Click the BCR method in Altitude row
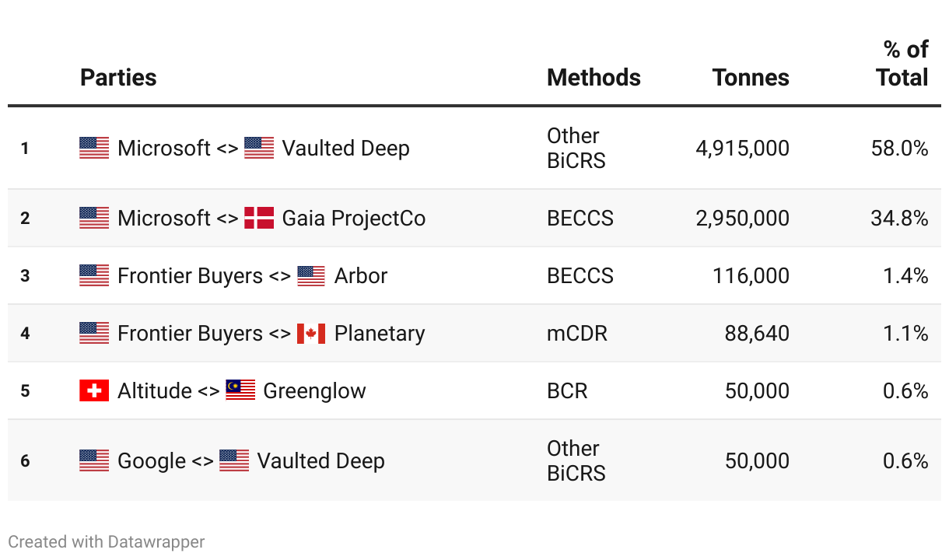This screenshot has width=949, height=560. click(x=567, y=390)
